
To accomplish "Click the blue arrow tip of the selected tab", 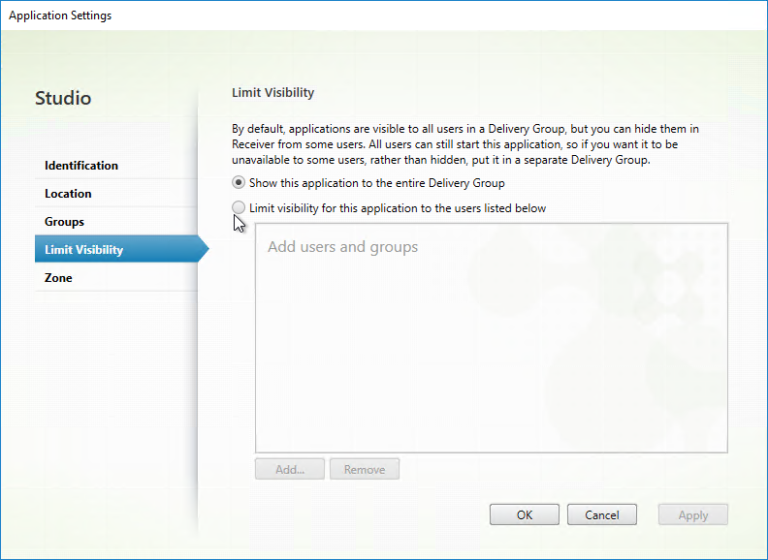I will click(x=203, y=250).
